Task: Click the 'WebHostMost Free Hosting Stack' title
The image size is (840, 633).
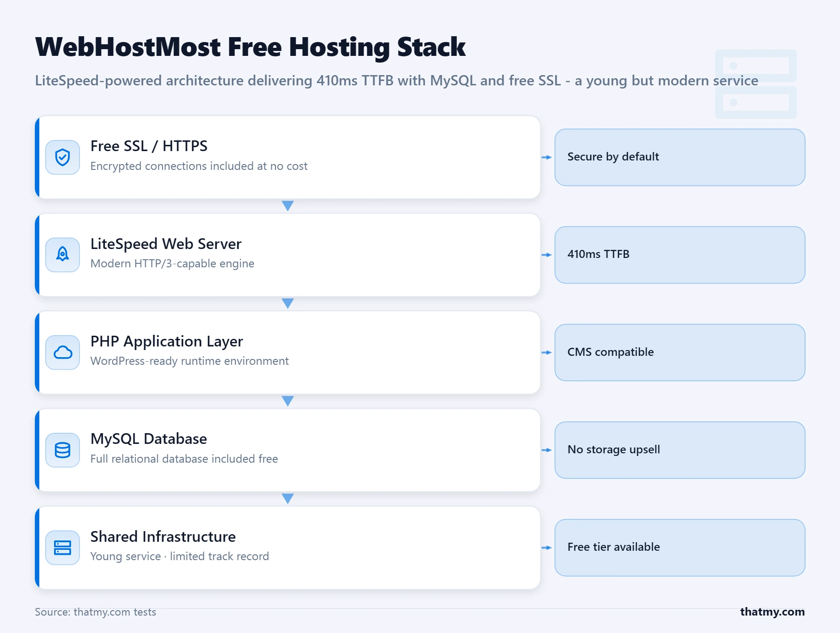Action: click(x=250, y=47)
